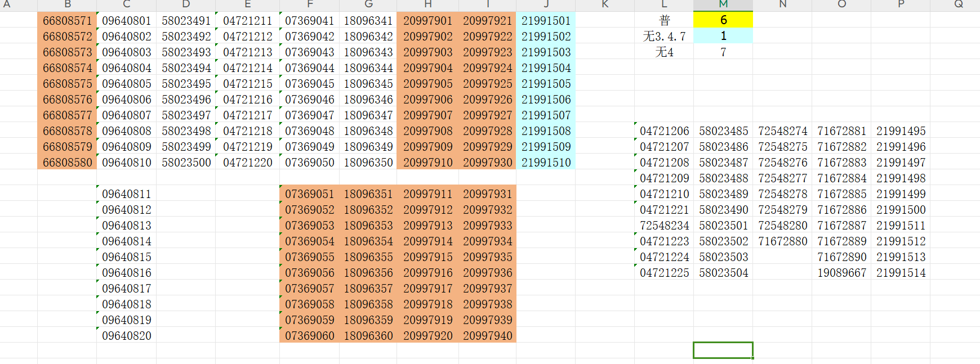Select cell with value 66808571

tap(67, 21)
